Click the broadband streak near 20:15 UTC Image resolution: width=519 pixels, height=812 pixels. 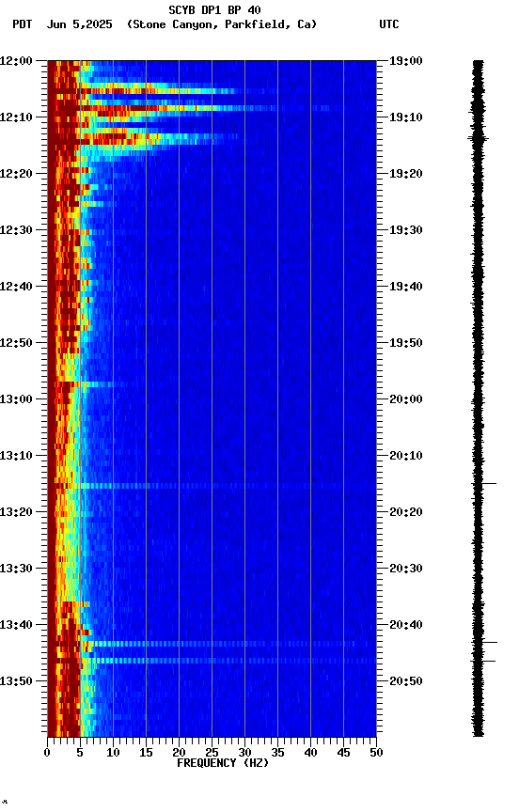click(x=212, y=486)
